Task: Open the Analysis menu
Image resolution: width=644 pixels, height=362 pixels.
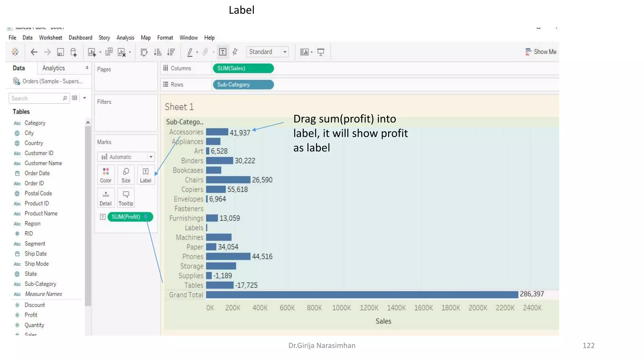Action: pyautogui.click(x=125, y=38)
